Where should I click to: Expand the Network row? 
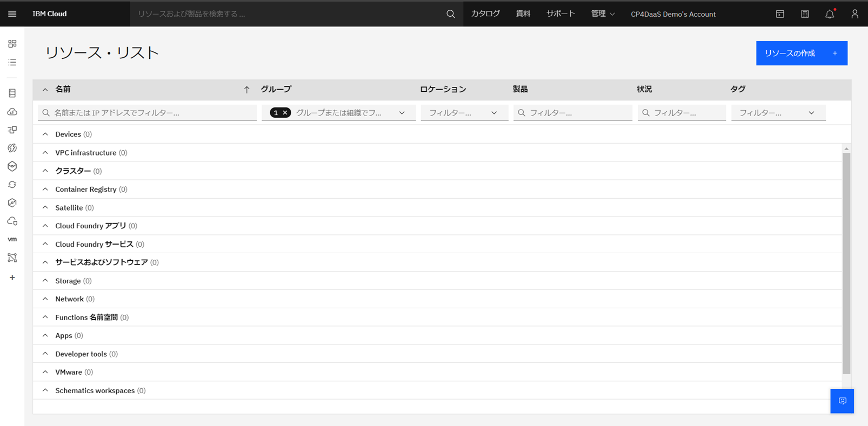point(45,299)
